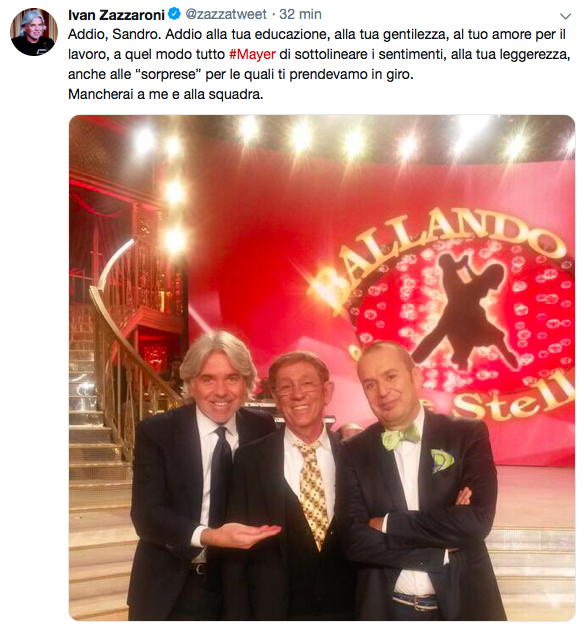Select the line "Mancherai a me e alla squadra."

(166, 94)
